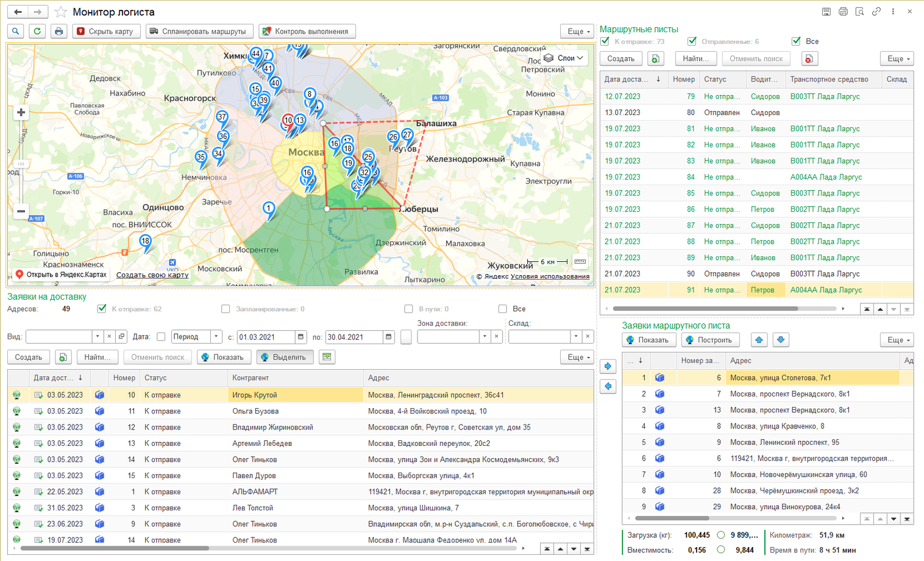This screenshot has width=924, height=561.
Task: Enable the Запланированные filter checkbox
Action: coord(226,309)
